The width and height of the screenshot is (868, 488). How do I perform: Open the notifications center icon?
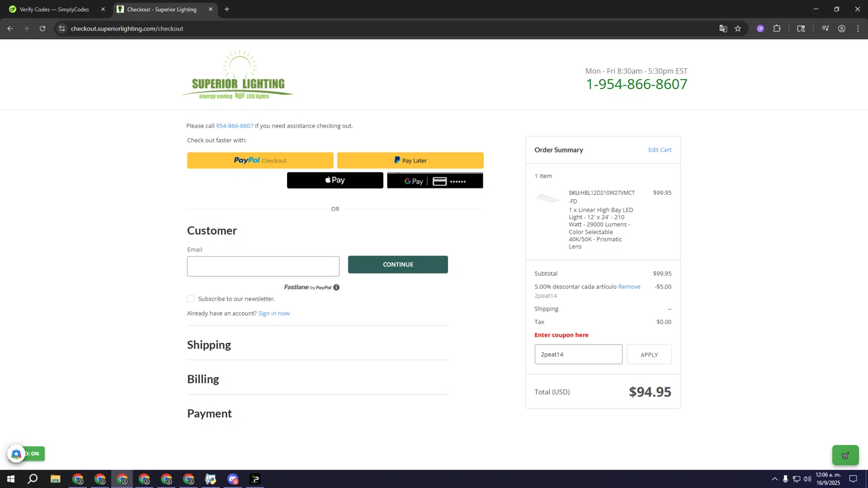click(x=853, y=479)
